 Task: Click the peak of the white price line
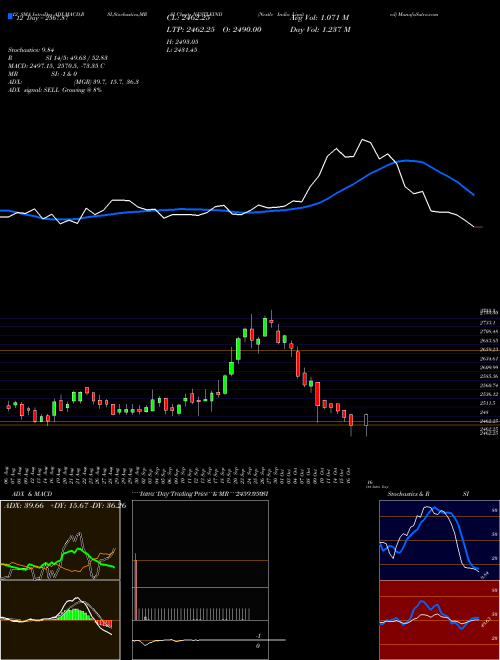click(363, 139)
